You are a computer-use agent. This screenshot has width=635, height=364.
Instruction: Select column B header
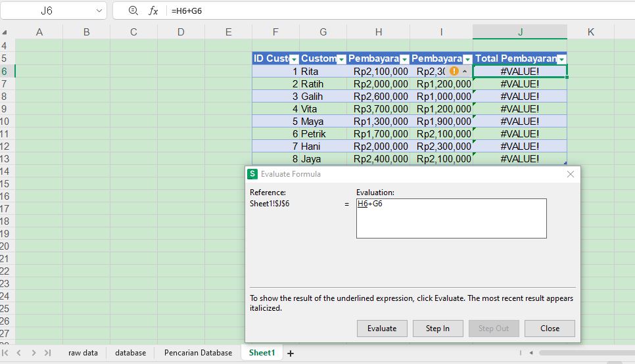[x=86, y=32]
